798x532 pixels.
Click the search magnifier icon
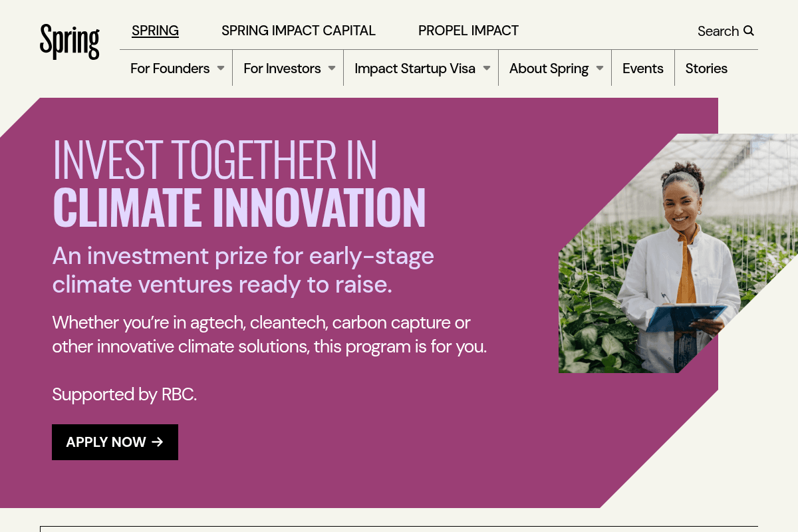pyautogui.click(x=749, y=31)
